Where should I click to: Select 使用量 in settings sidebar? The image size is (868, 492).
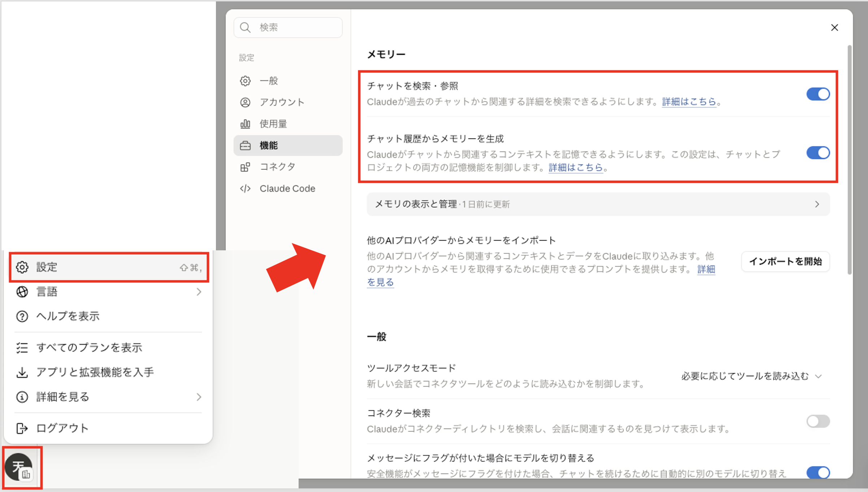pyautogui.click(x=288, y=124)
